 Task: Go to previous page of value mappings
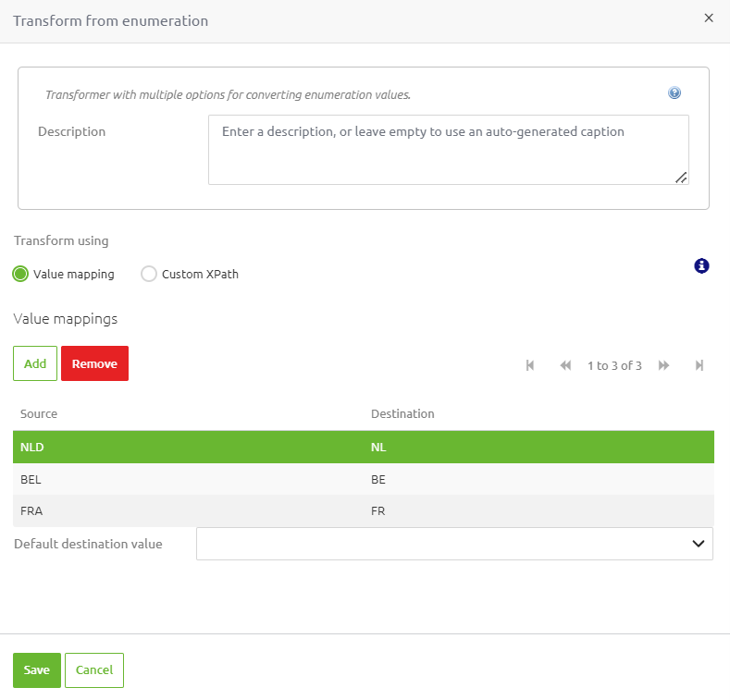click(565, 365)
